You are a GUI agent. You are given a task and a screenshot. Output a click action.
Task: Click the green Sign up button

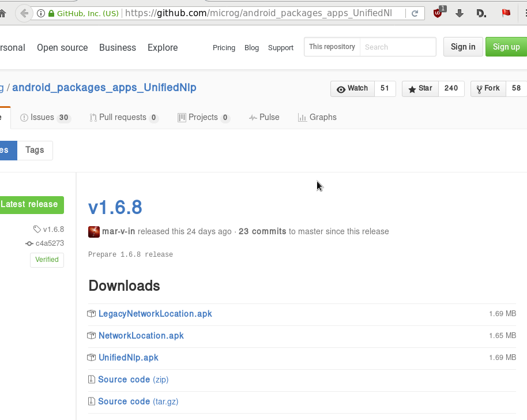click(x=506, y=47)
